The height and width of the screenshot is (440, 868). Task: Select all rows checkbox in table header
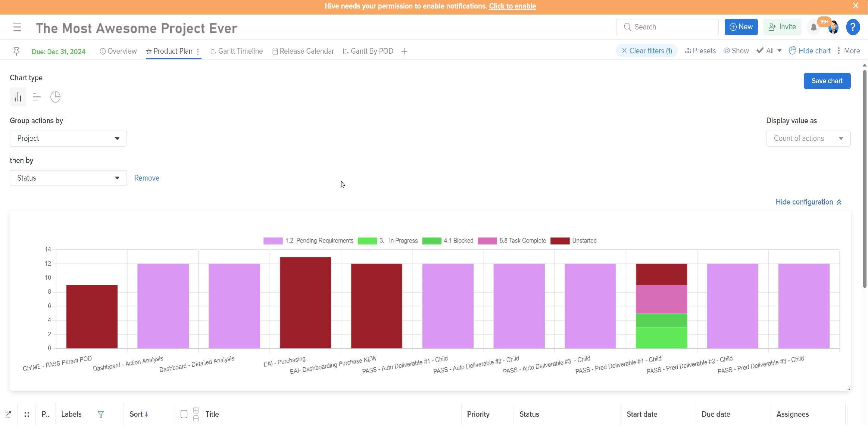[x=184, y=414]
